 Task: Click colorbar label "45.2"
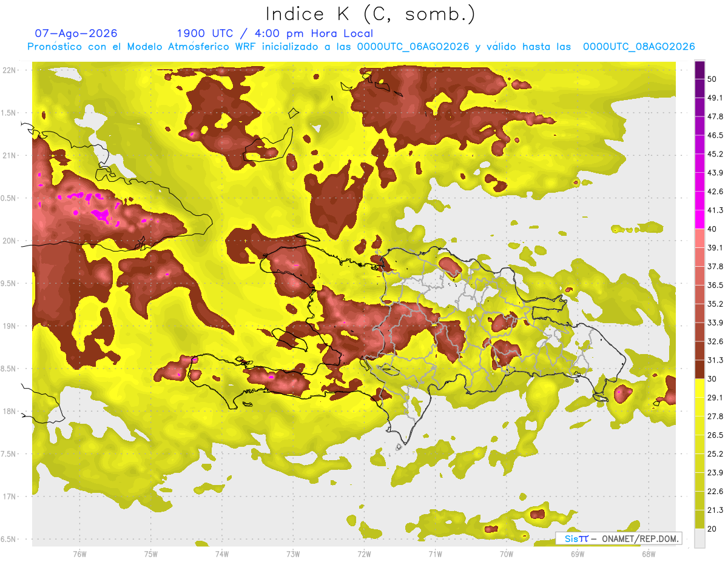715,154
